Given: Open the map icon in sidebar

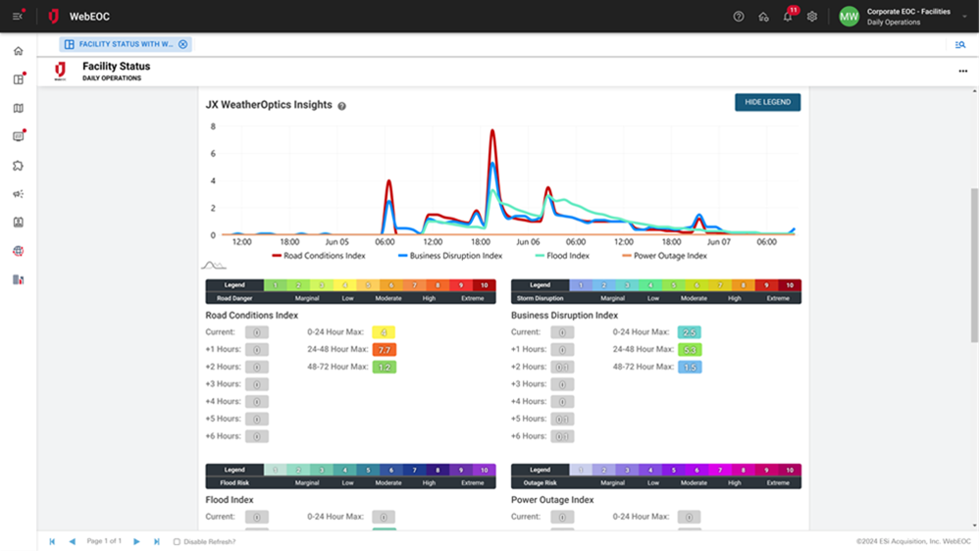Looking at the screenshot, I should 18,108.
